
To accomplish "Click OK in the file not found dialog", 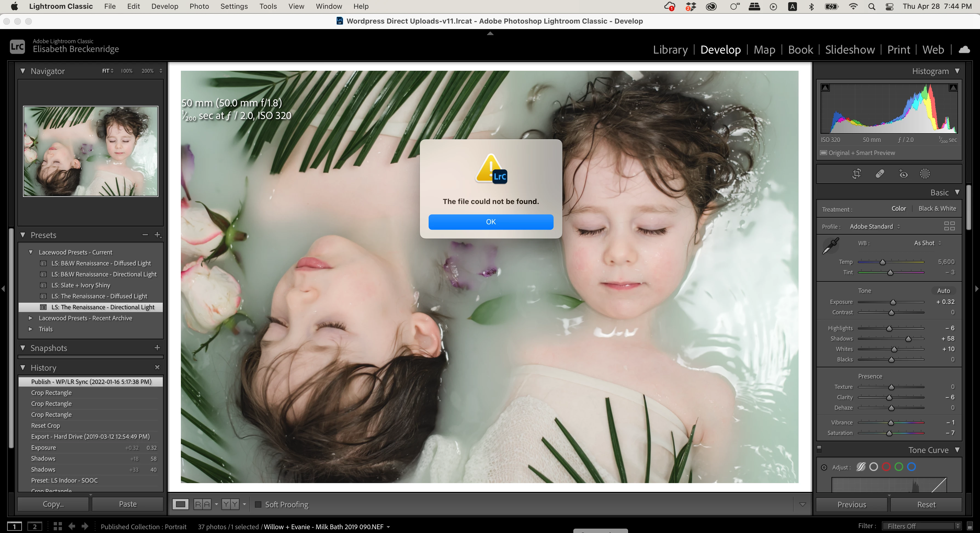I will pyautogui.click(x=491, y=222).
